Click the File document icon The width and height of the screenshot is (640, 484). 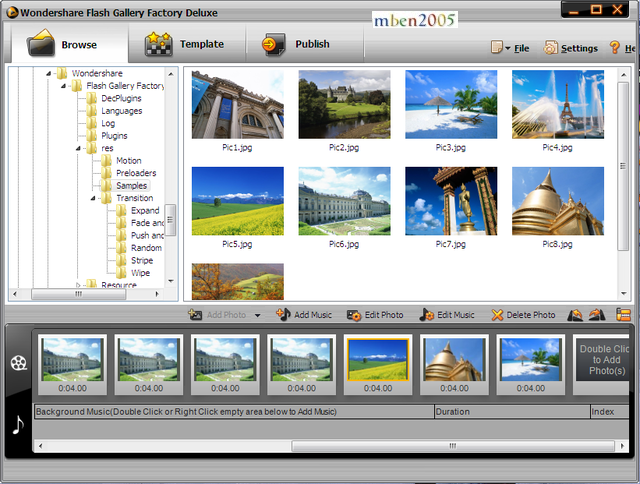[x=496, y=47]
